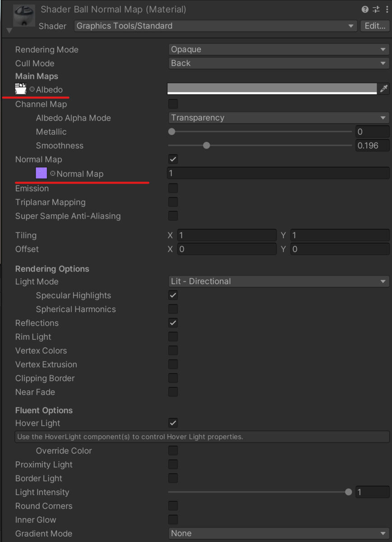Open the Albedo Alpha Mode dropdown

(x=278, y=117)
